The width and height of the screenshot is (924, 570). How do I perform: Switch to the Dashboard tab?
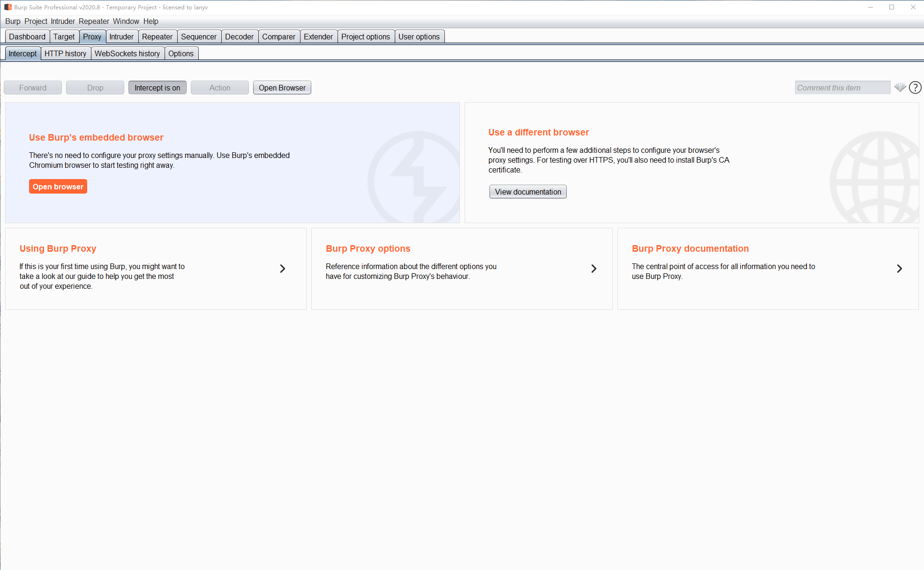coord(27,37)
